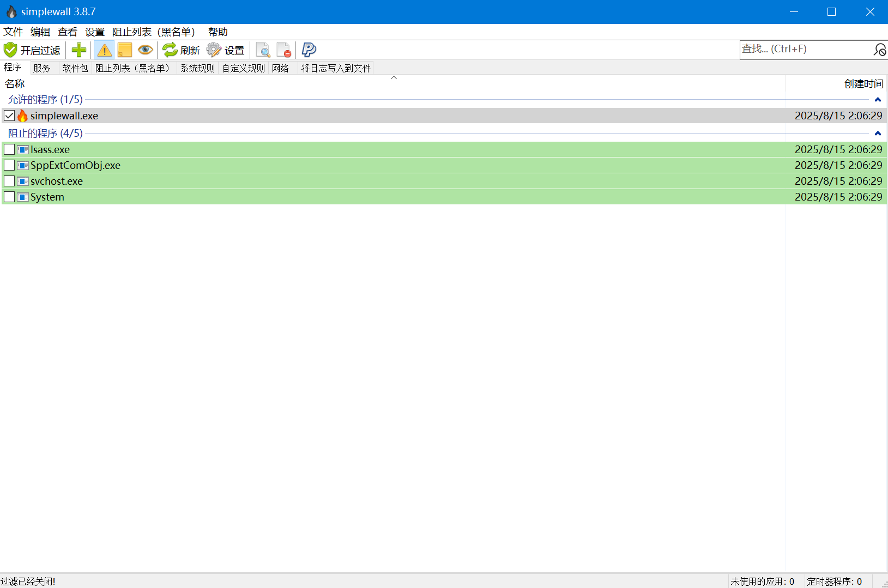Enable the checkbox next to System

click(x=9, y=197)
